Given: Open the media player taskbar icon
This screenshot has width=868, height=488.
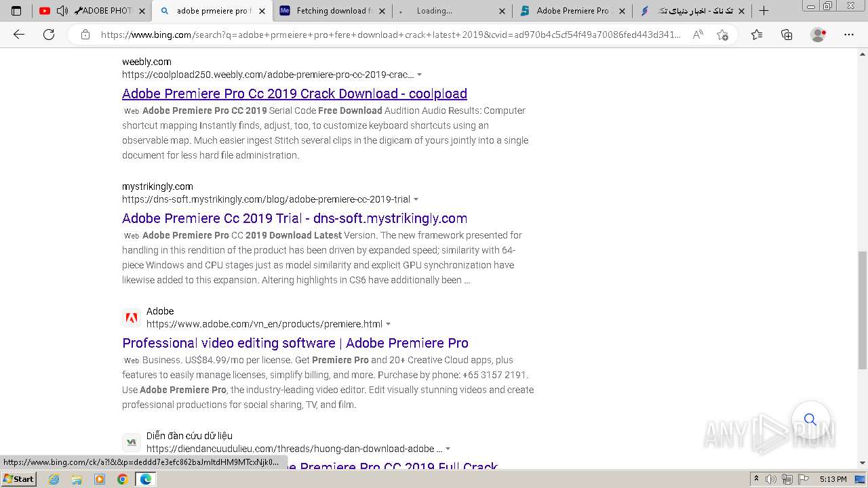Looking at the screenshot, I should pyautogui.click(x=100, y=479).
